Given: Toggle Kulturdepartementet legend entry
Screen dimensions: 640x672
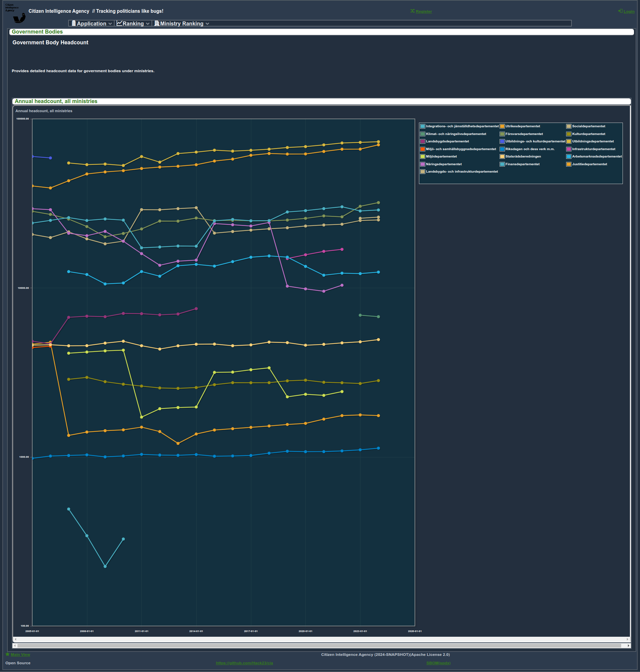Looking at the screenshot, I should click(x=586, y=134).
